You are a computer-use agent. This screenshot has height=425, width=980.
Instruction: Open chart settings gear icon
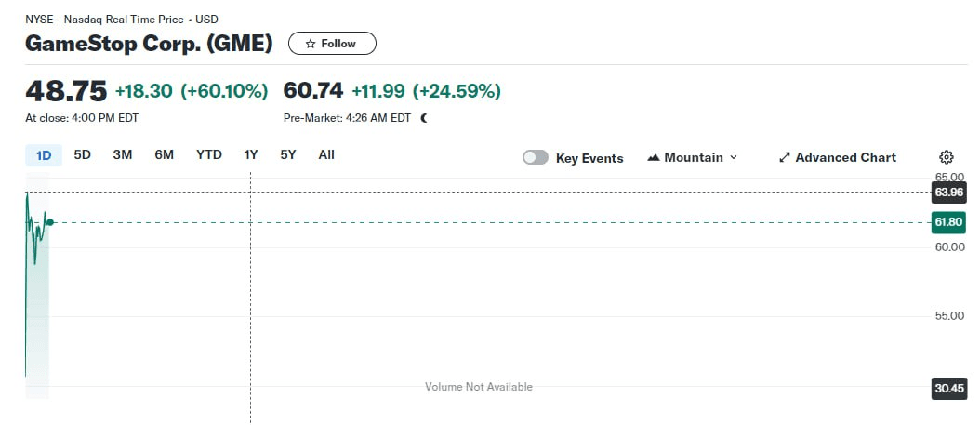coord(947,157)
